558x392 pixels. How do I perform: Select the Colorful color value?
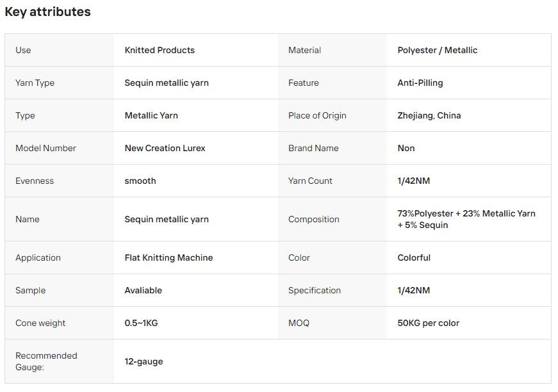pos(414,258)
